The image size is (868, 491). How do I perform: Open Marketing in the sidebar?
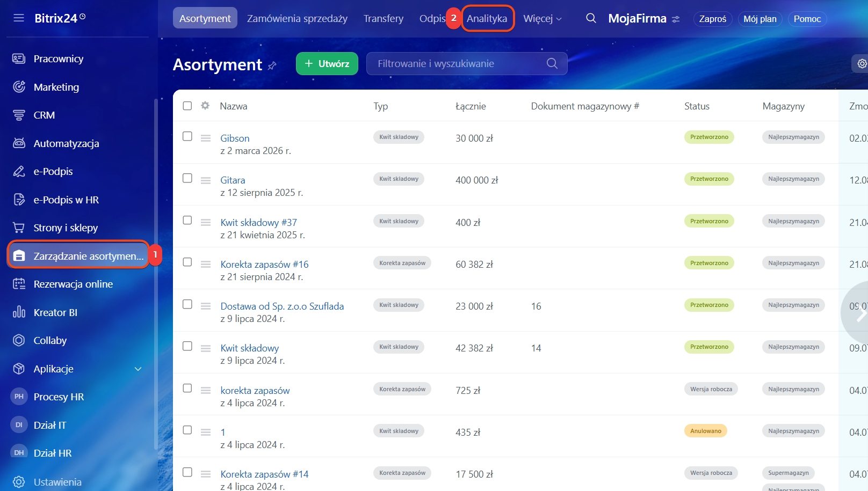point(56,87)
